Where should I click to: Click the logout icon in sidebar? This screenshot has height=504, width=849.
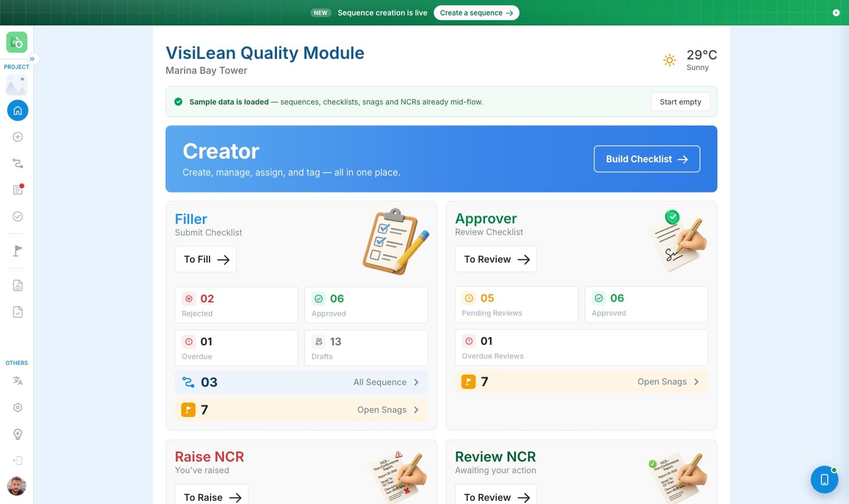[18, 460]
